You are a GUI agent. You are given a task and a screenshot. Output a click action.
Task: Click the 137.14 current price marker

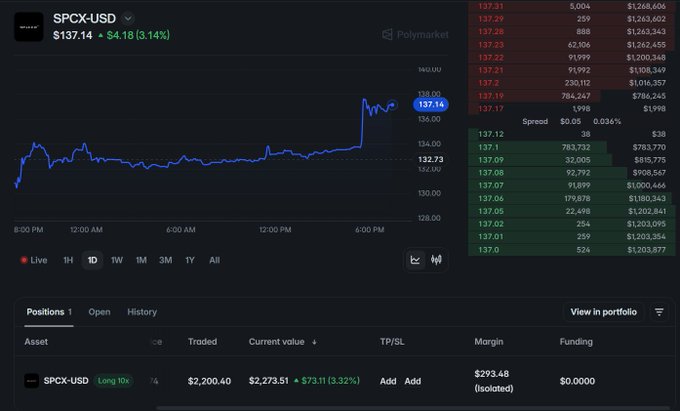431,104
